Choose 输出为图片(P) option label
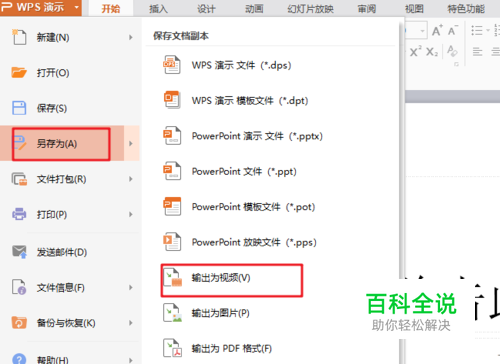The image size is (500, 364). click(220, 313)
